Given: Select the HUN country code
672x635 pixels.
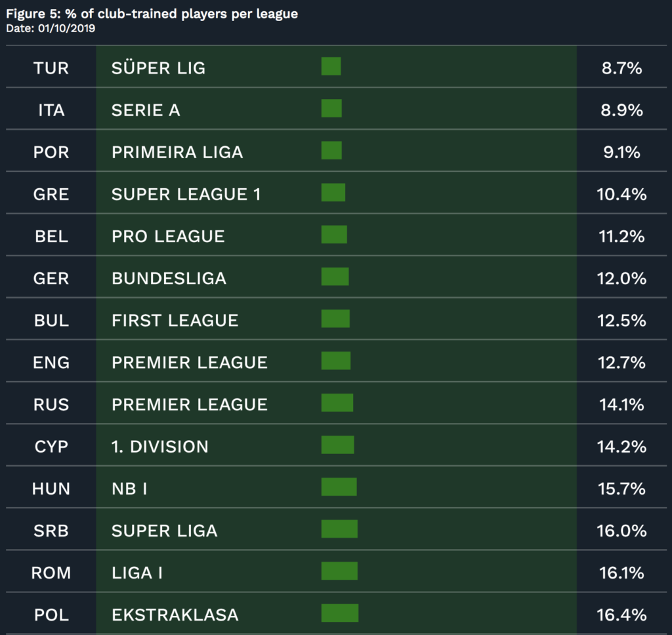Looking at the screenshot, I should pyautogui.click(x=51, y=489).
